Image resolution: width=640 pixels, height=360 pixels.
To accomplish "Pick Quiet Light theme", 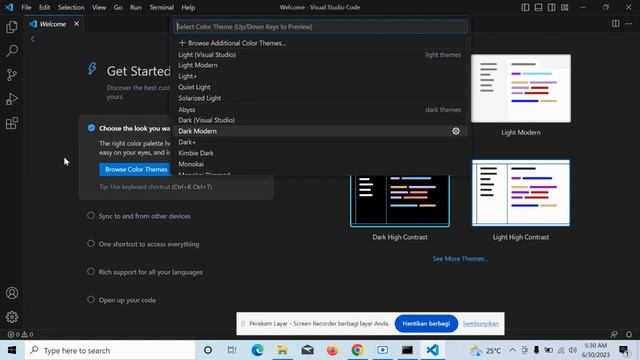I will click(320, 87).
